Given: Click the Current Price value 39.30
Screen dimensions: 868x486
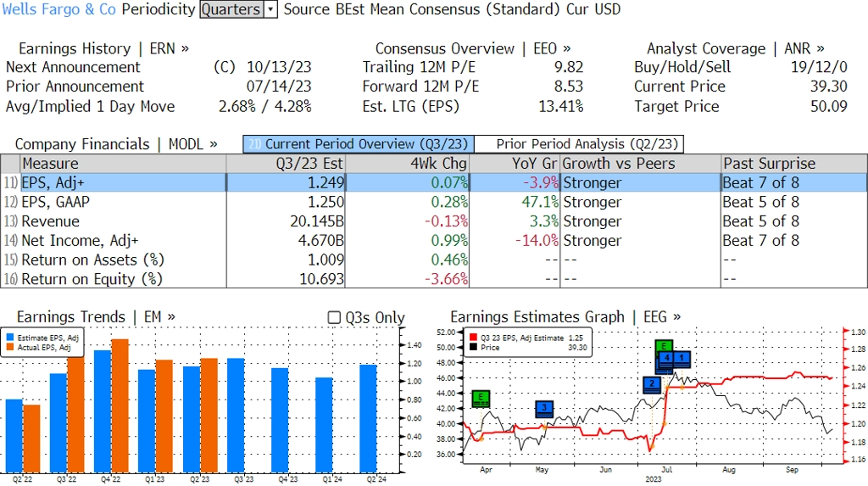Looking at the screenshot, I should [x=829, y=87].
